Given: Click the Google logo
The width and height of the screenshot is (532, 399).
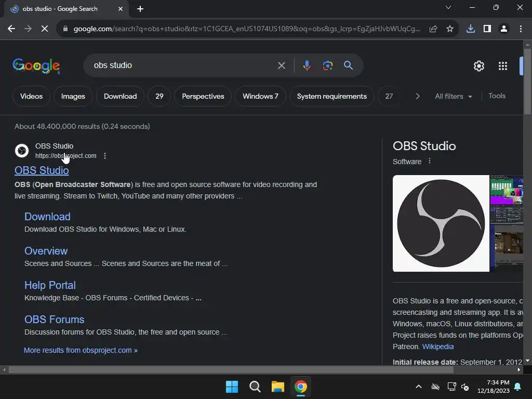Looking at the screenshot, I should tap(36, 65).
